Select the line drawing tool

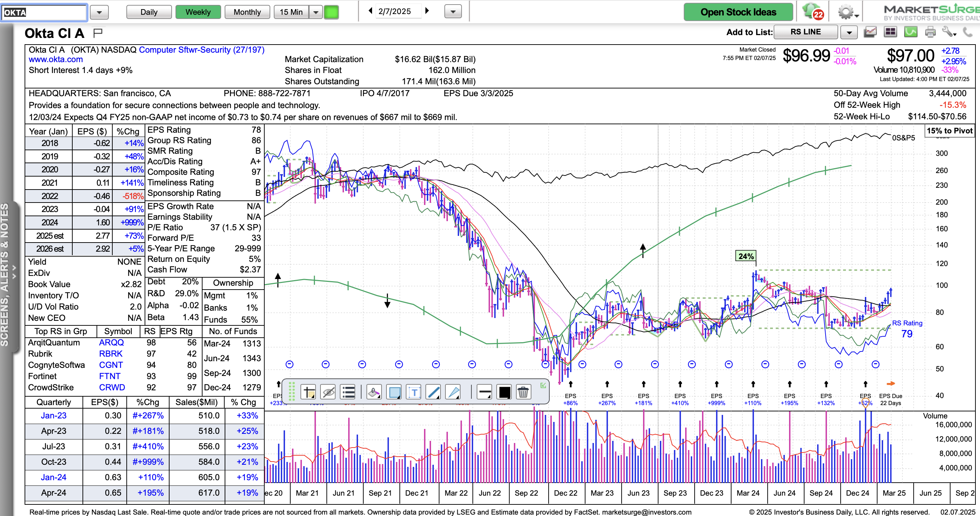pos(433,392)
